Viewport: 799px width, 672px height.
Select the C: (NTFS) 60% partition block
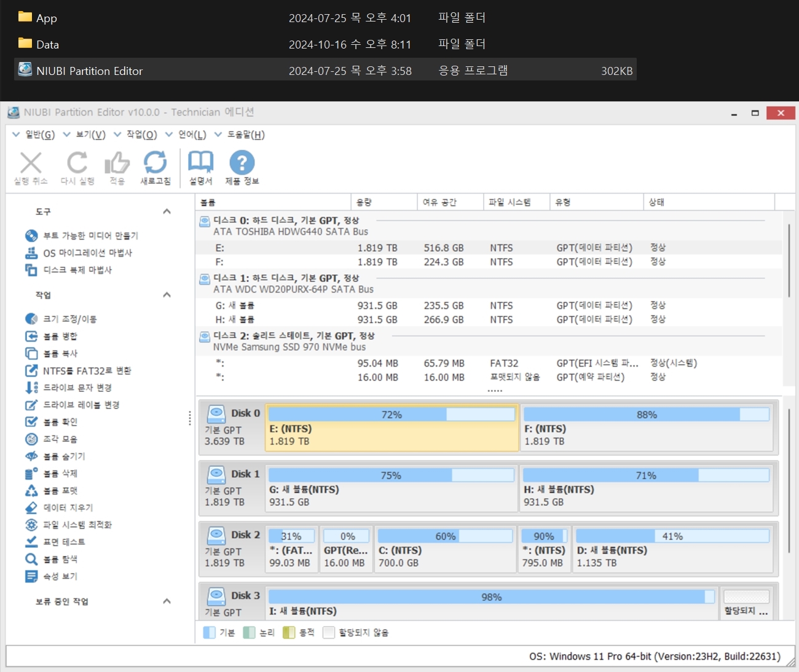pos(445,549)
